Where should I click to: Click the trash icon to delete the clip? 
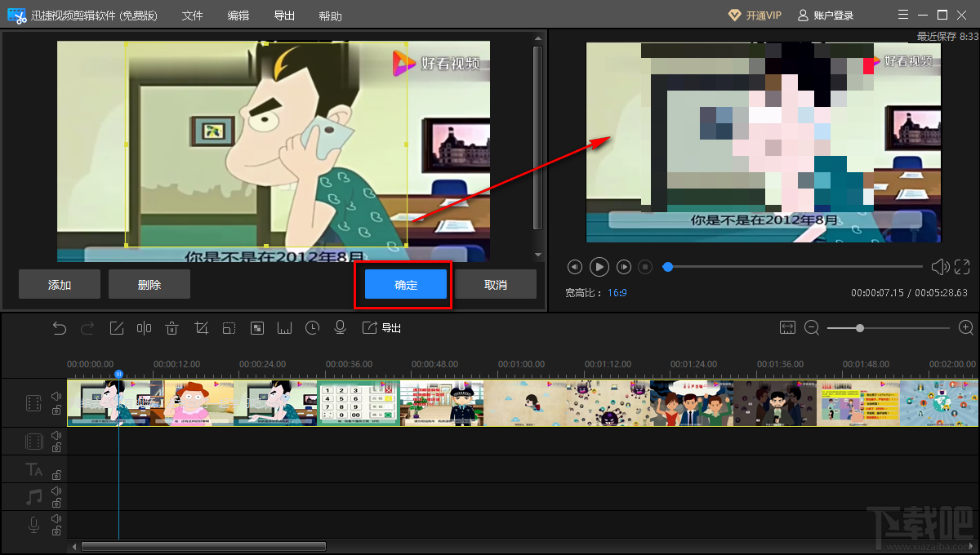171,328
